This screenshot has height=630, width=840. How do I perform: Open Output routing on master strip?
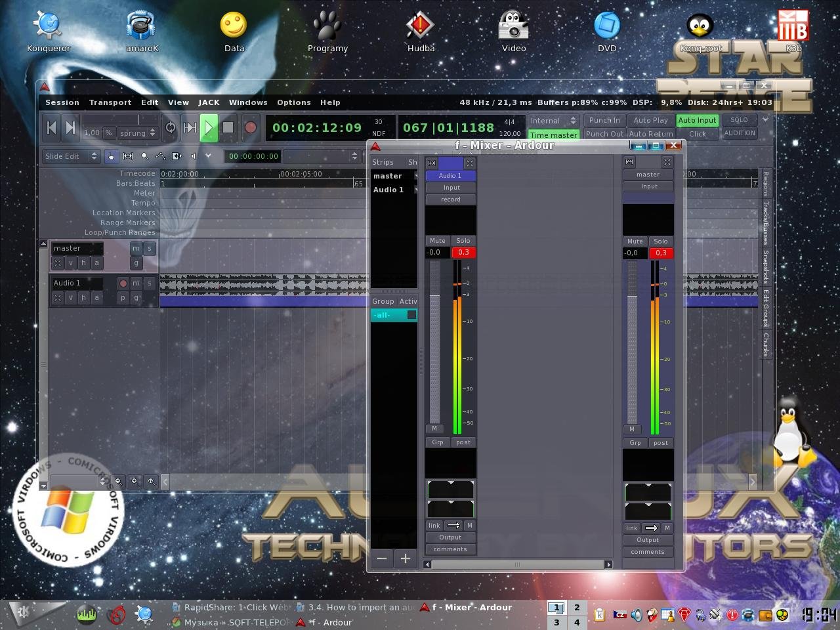(648, 540)
